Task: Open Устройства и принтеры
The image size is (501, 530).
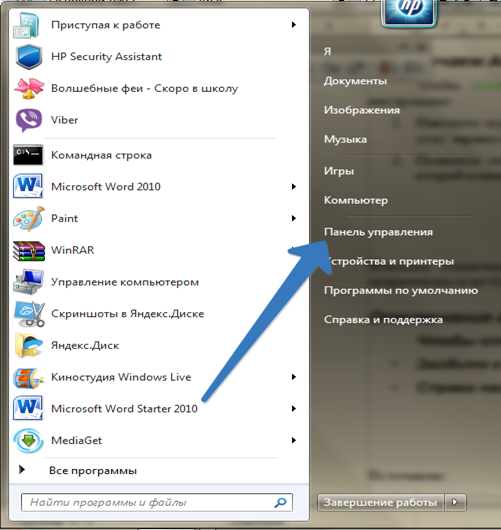Action: coord(390,261)
